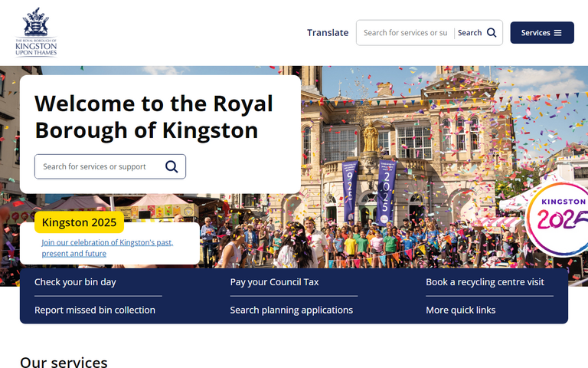Open the Translate option
Image resolution: width=588 pixels, height=368 pixels.
tap(328, 33)
